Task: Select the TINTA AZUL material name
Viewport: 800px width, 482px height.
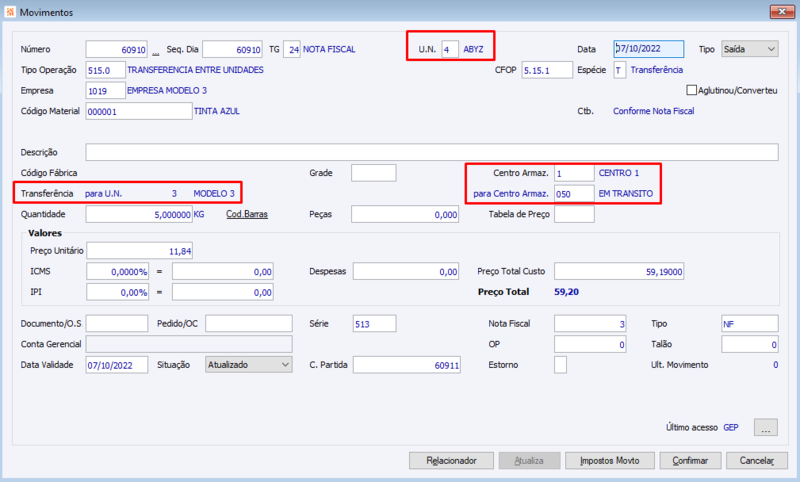Action: pos(217,111)
